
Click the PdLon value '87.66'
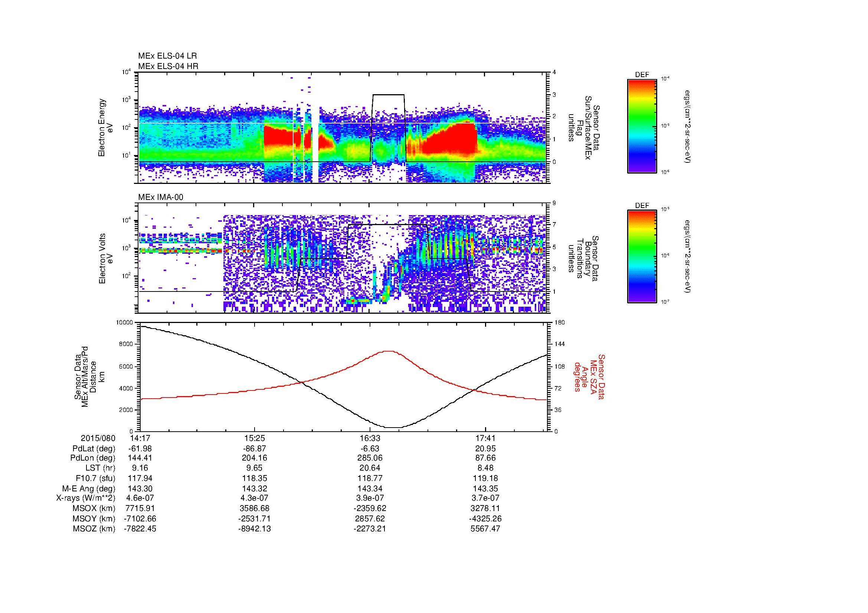click(x=485, y=458)
